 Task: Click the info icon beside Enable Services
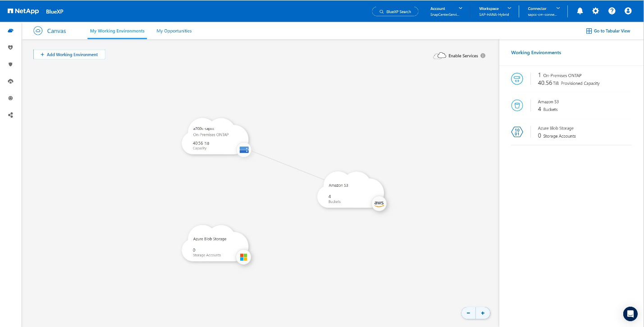tap(483, 56)
